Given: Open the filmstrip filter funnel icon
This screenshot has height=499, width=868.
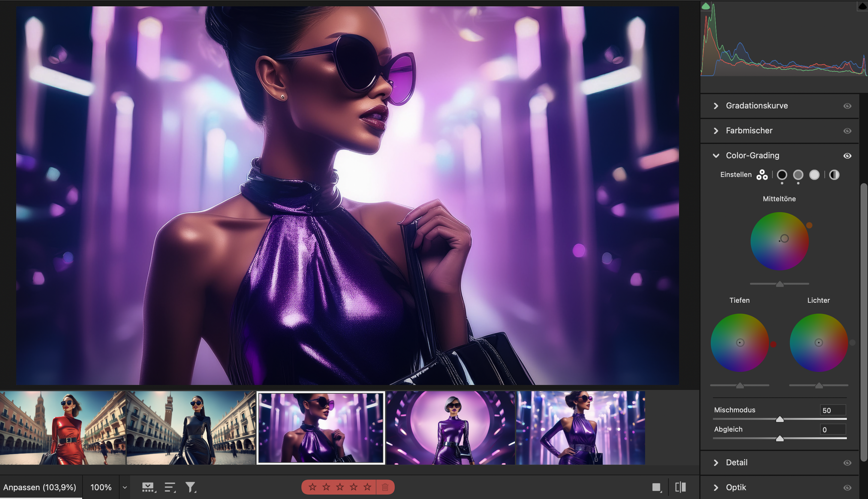Looking at the screenshot, I should click(190, 487).
